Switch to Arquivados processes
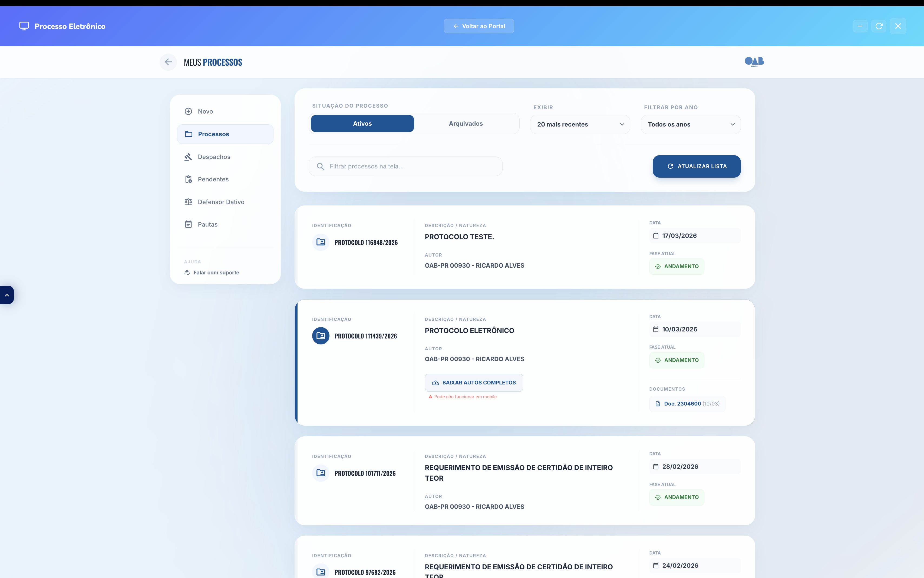 pyautogui.click(x=466, y=124)
